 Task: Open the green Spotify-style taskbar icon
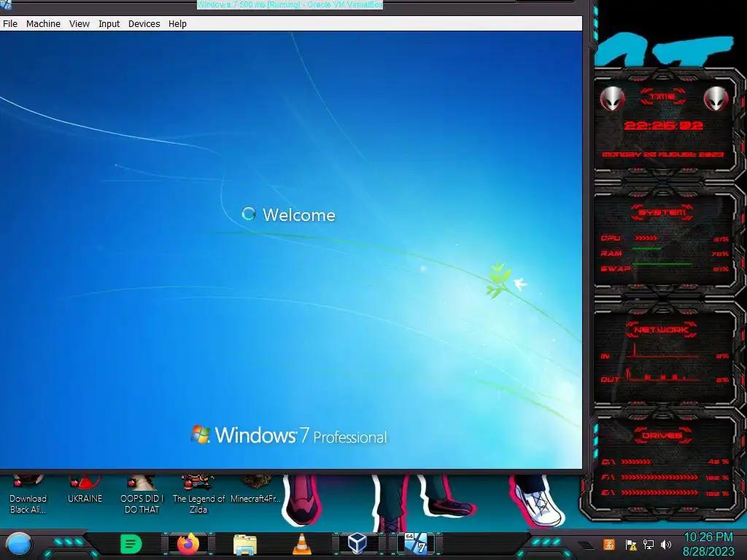131,544
